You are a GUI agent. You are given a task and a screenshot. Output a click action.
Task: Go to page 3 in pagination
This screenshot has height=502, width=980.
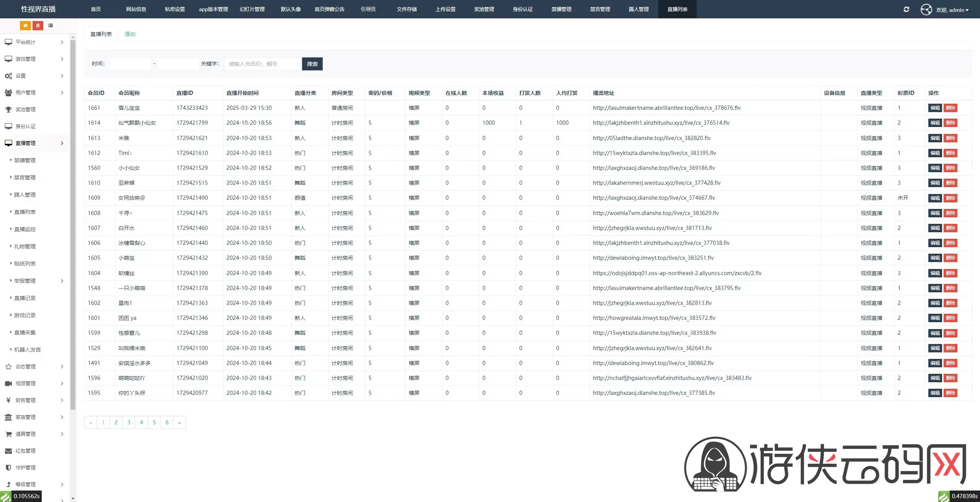click(x=129, y=422)
